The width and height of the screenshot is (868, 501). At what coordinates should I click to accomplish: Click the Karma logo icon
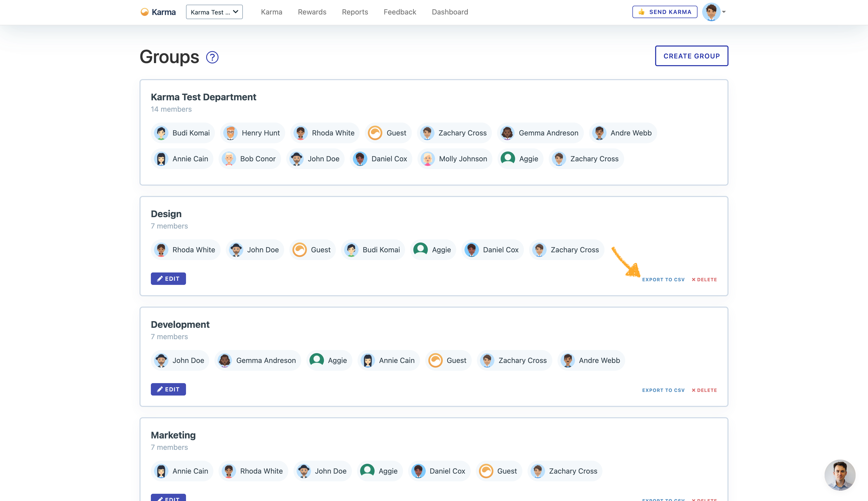click(x=145, y=12)
